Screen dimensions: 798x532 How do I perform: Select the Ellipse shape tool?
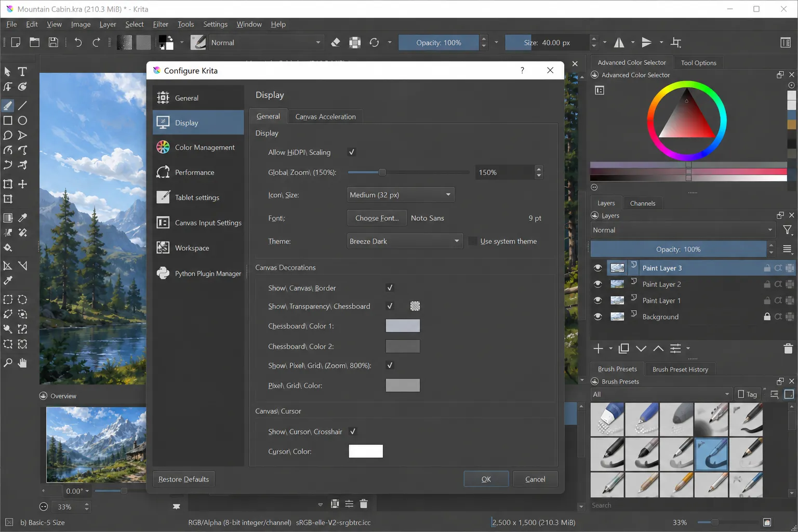(x=22, y=121)
